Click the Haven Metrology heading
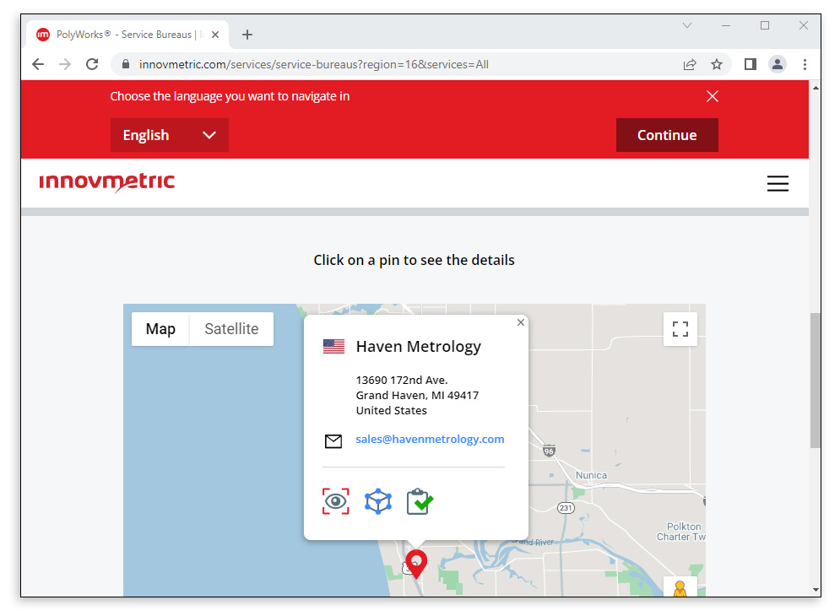The width and height of the screenshot is (840, 616). [x=419, y=347]
